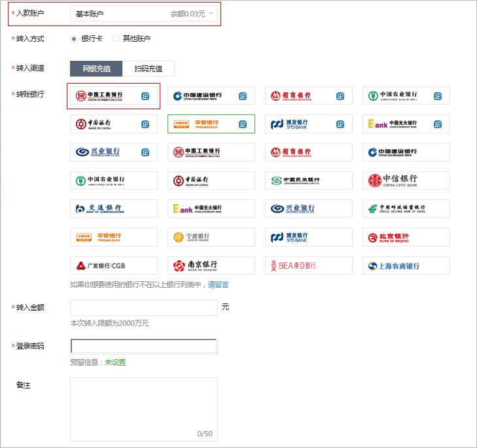Choose 中国农业银行 tile without enterprise badge
The image size is (477, 448).
pos(113,181)
